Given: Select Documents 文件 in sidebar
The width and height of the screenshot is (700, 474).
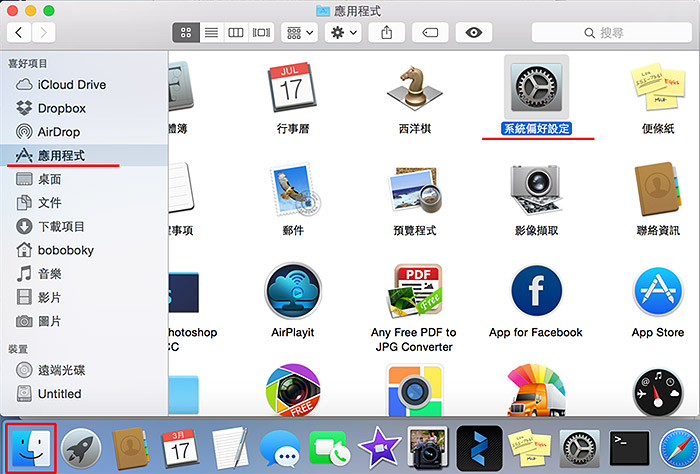Looking at the screenshot, I should point(84,203).
